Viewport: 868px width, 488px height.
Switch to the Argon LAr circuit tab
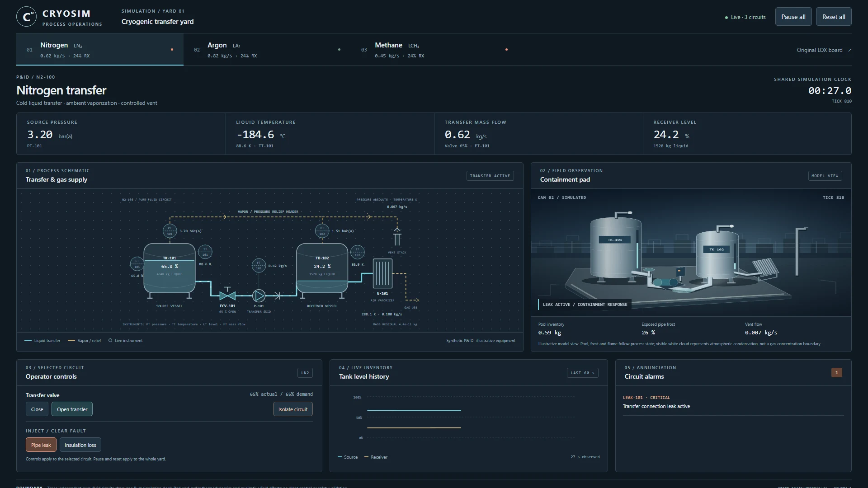click(267, 50)
